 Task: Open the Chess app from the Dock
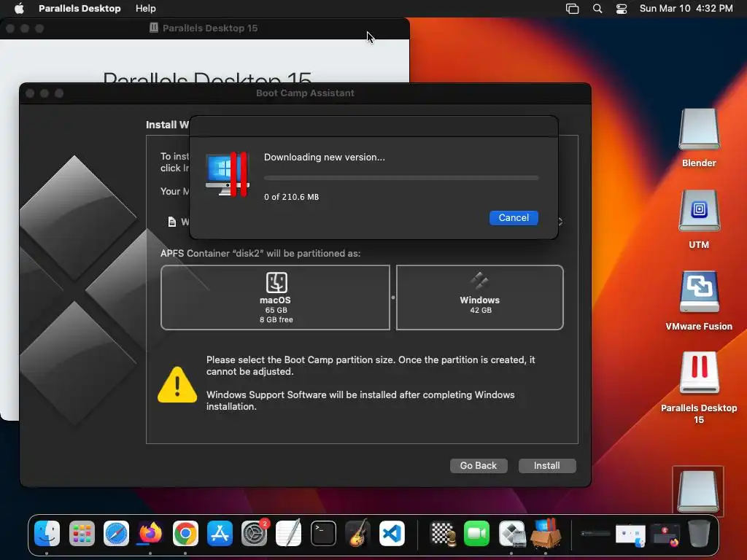point(443,533)
